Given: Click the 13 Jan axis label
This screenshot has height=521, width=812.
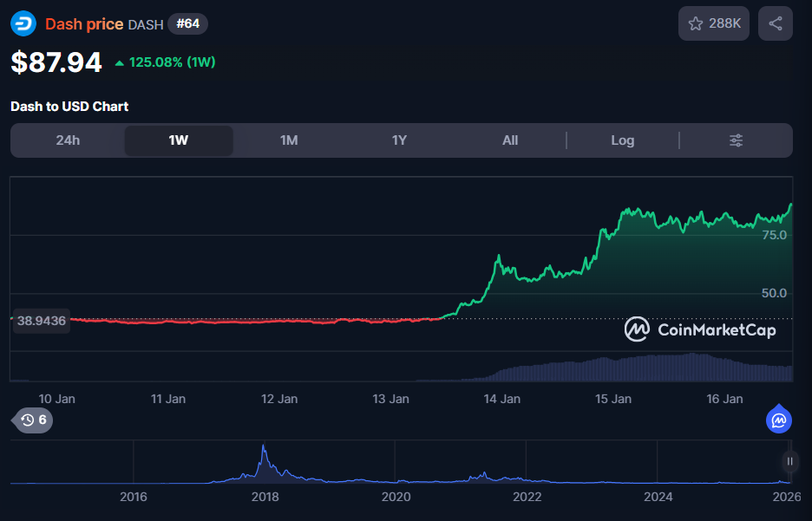Looking at the screenshot, I should pos(391,399).
